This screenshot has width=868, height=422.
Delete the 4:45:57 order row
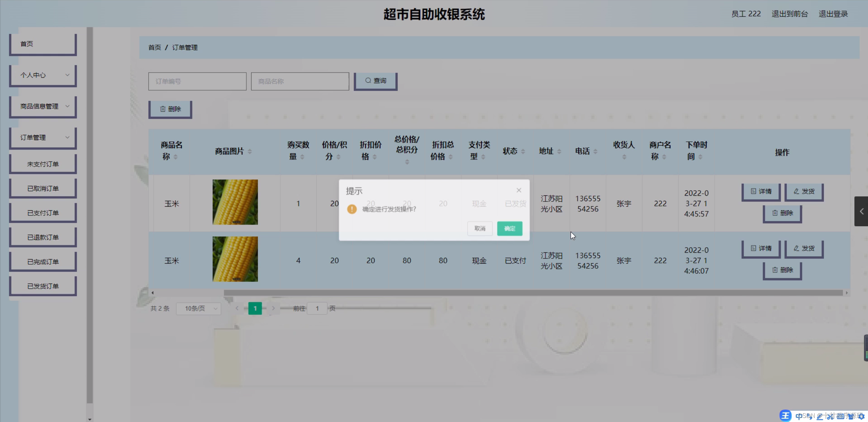click(782, 213)
